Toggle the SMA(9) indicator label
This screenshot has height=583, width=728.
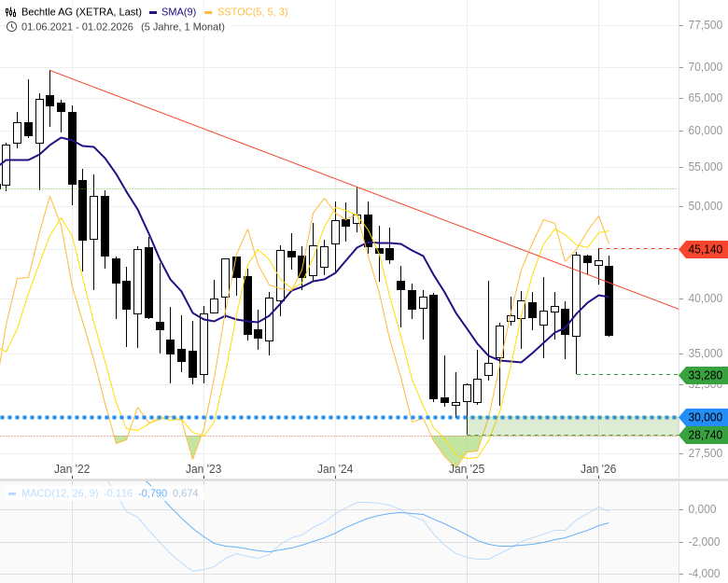coord(178,11)
